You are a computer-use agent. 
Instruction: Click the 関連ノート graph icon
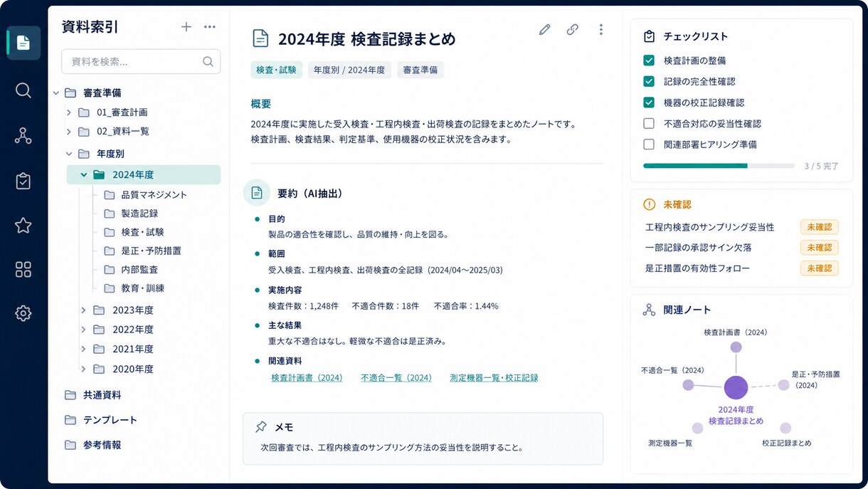[x=649, y=310]
